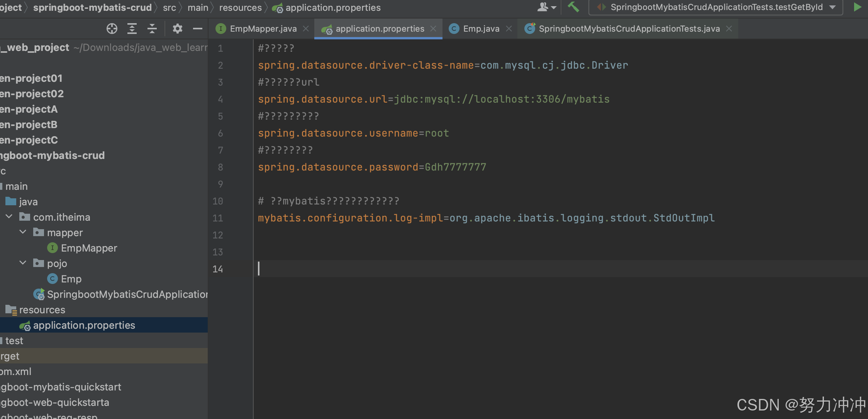Switch to EmpMapper.java tab
Screen dimensions: 868x419
[263, 29]
